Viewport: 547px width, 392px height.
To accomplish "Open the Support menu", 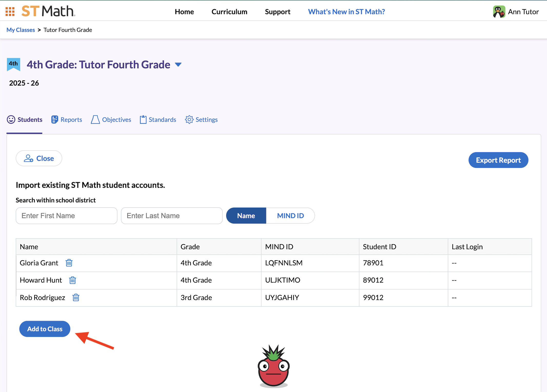I will (x=277, y=12).
